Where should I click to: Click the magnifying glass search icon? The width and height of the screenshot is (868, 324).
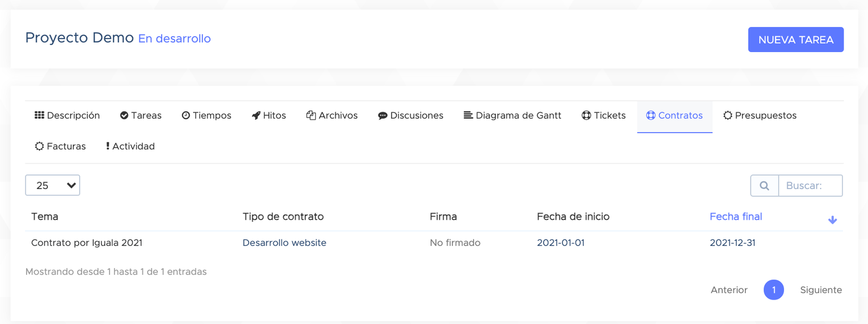click(764, 186)
